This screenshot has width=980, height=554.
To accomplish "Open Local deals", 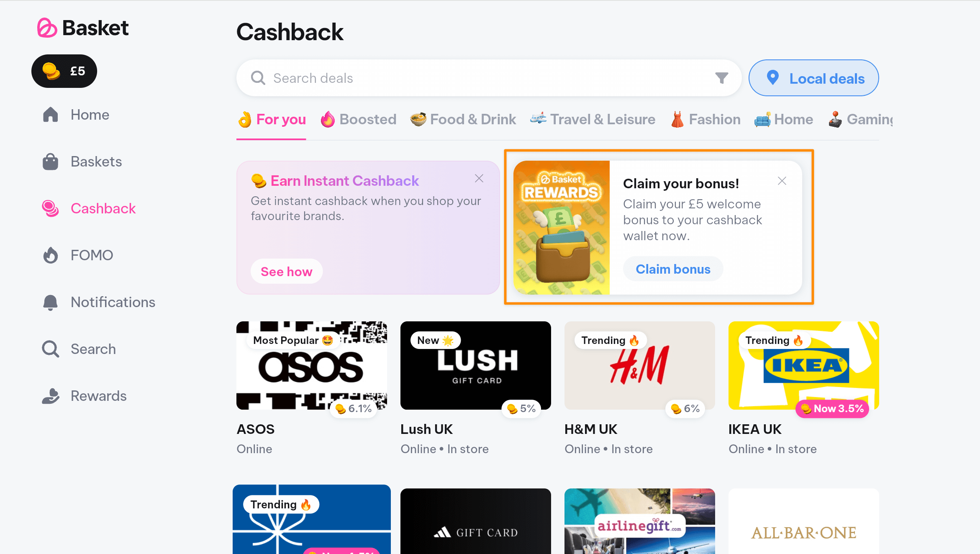I will point(813,78).
